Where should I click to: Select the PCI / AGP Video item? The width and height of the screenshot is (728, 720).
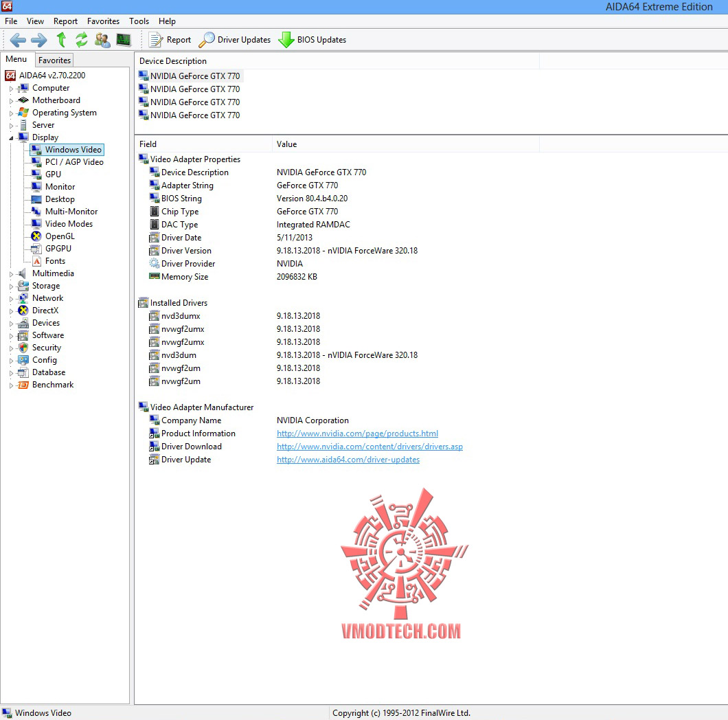click(x=74, y=161)
